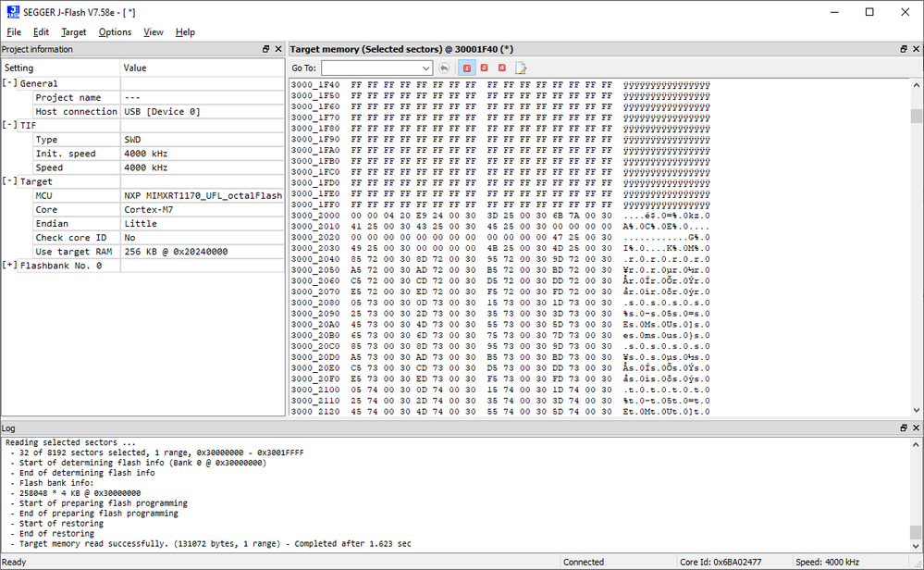Undock the Project information panel

(x=265, y=50)
